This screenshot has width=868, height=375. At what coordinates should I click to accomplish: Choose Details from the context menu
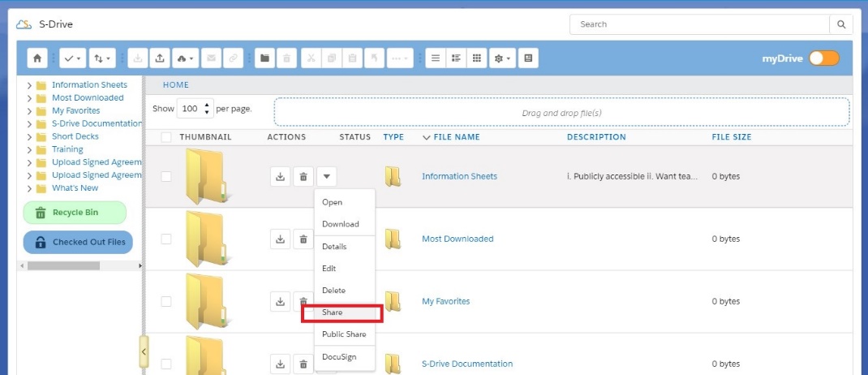(345, 247)
